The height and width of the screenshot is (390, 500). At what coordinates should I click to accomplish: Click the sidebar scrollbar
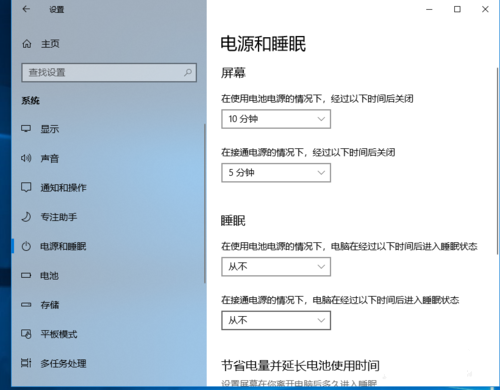[x=205, y=203]
